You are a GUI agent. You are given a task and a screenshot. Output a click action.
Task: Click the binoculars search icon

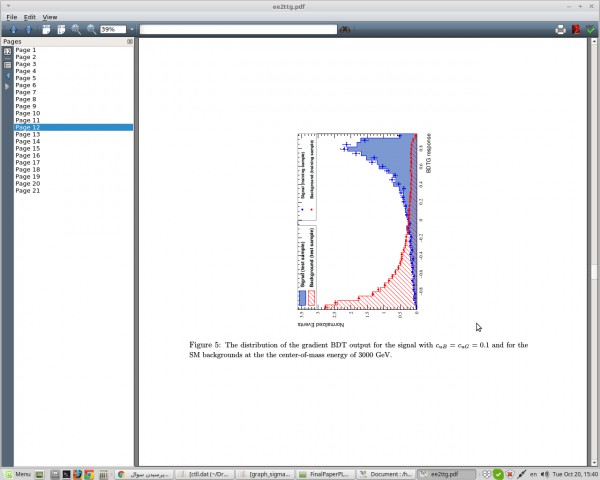click(x=345, y=30)
